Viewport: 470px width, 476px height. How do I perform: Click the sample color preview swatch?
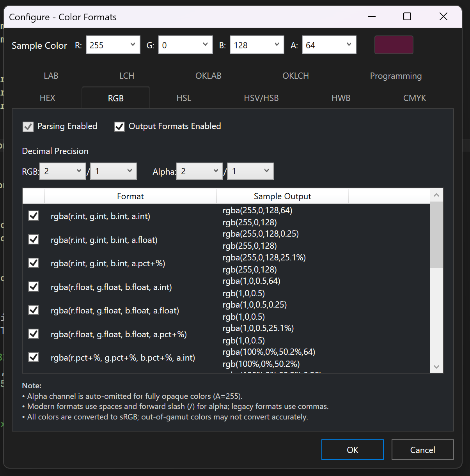click(x=394, y=45)
